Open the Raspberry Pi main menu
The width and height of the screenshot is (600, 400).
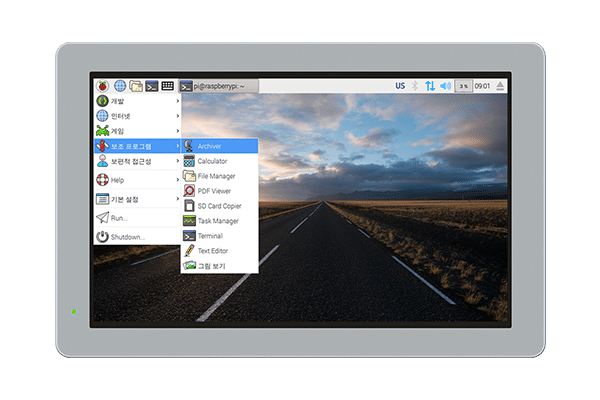tap(102, 86)
